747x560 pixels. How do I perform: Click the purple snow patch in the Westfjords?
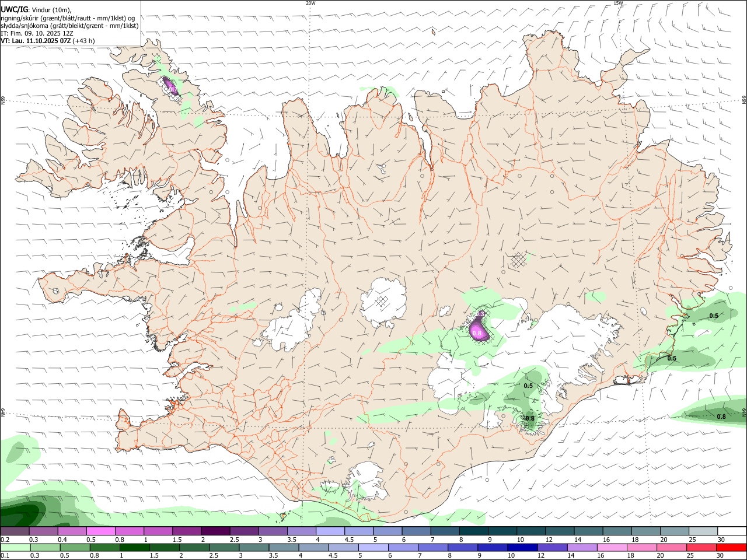click(170, 86)
